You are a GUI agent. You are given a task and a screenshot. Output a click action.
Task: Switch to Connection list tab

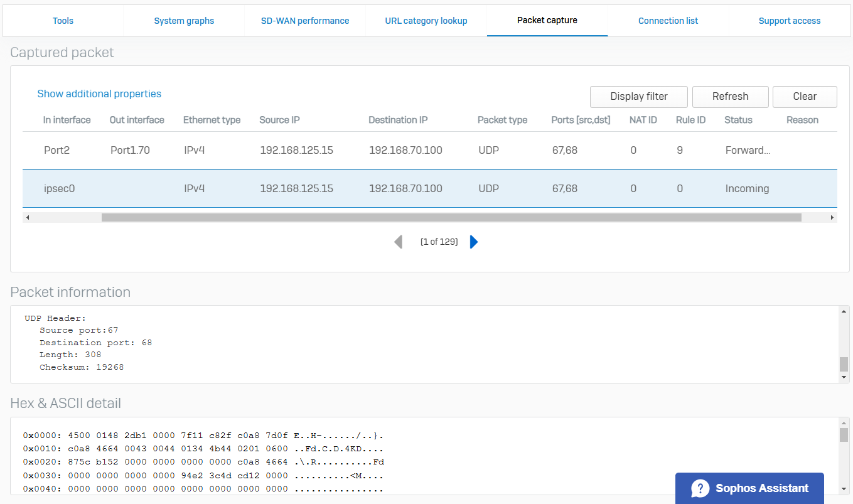coord(668,21)
